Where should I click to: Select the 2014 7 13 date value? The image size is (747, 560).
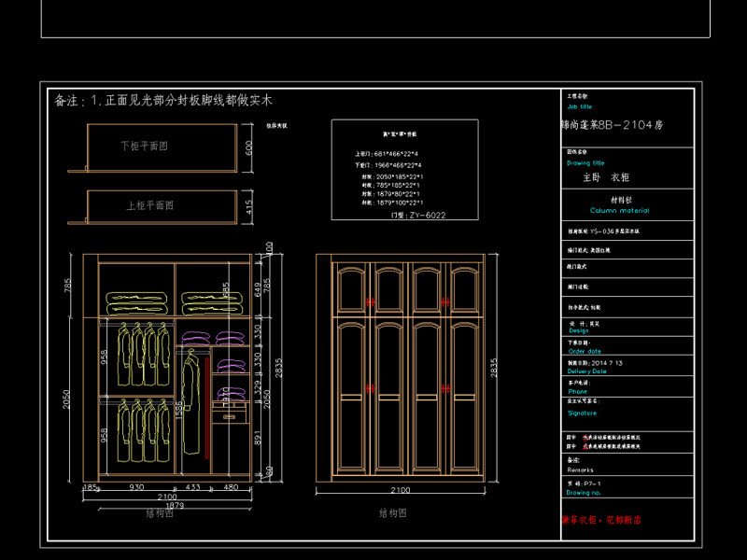click(x=607, y=363)
